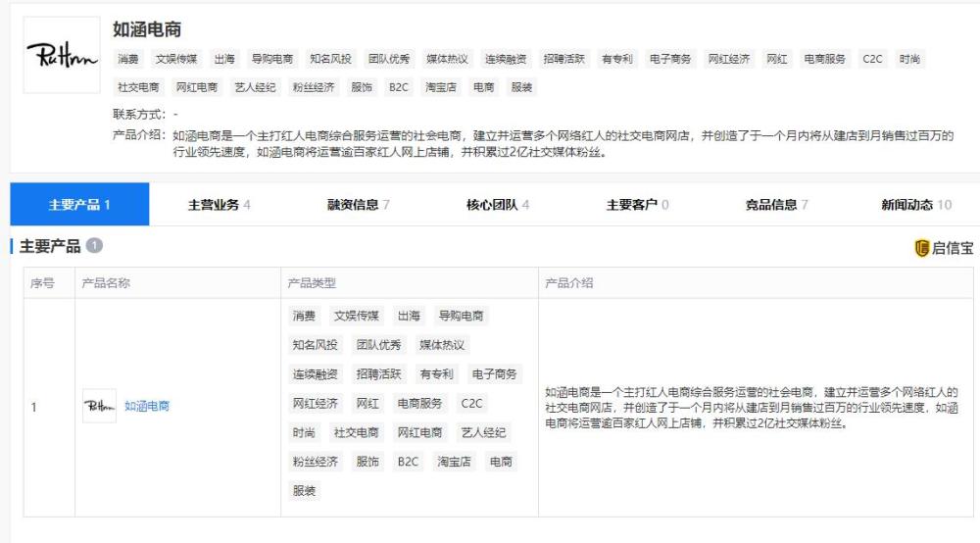Screen dimensions: 980x543
Task: Click the 有专利 tag in the company header
Action: [616, 59]
